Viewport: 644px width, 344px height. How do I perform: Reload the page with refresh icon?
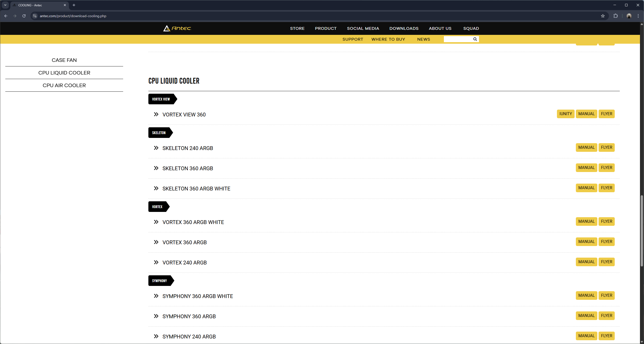pyautogui.click(x=24, y=16)
